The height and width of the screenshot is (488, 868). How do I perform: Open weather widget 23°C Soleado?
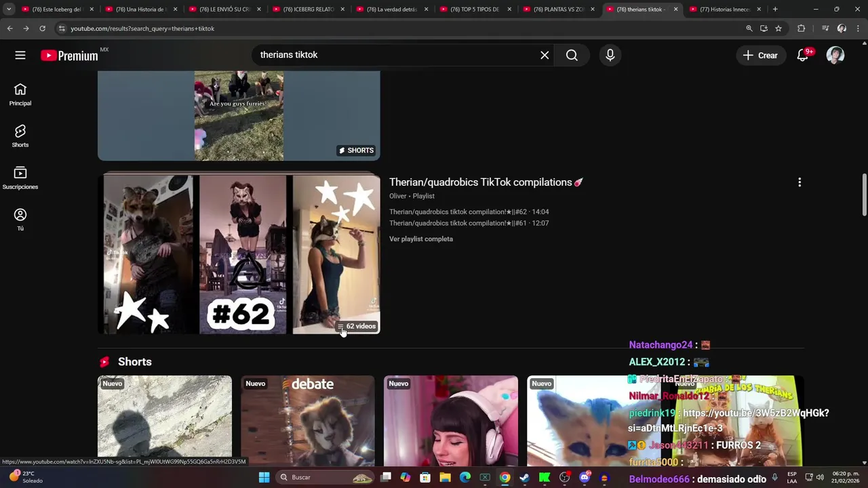24,477
